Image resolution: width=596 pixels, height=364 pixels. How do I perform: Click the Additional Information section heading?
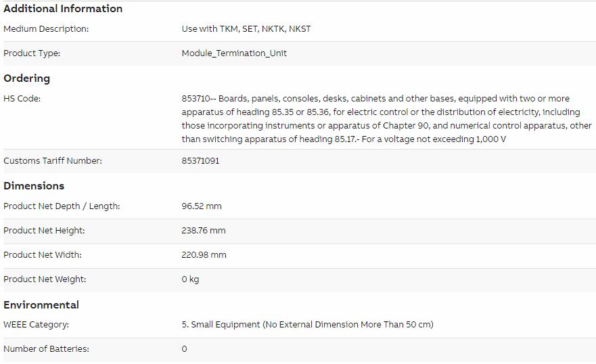click(63, 8)
